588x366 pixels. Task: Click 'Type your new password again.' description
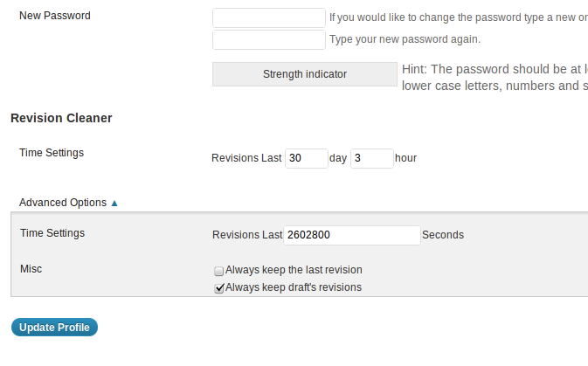coord(405,39)
